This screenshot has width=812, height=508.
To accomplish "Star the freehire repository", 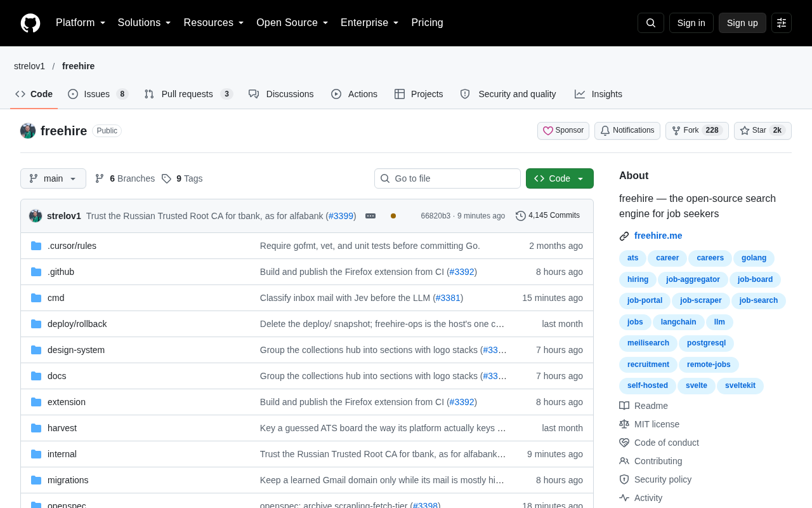I will click(x=763, y=131).
